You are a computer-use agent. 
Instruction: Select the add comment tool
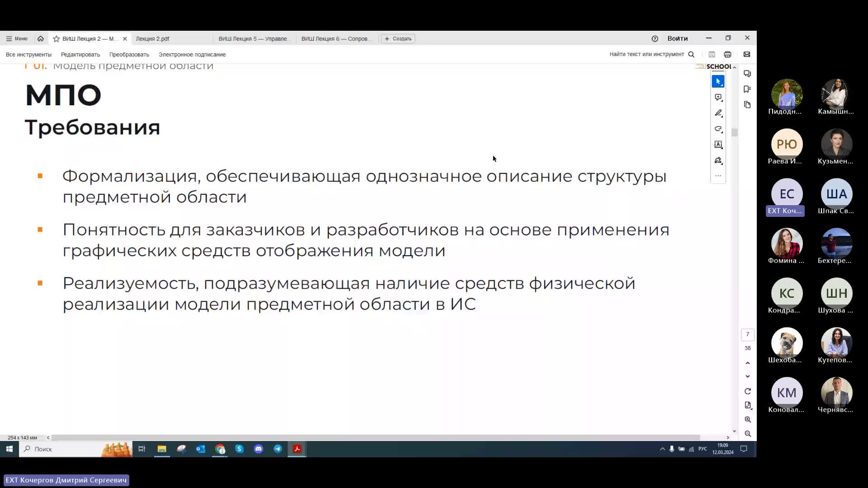click(718, 98)
